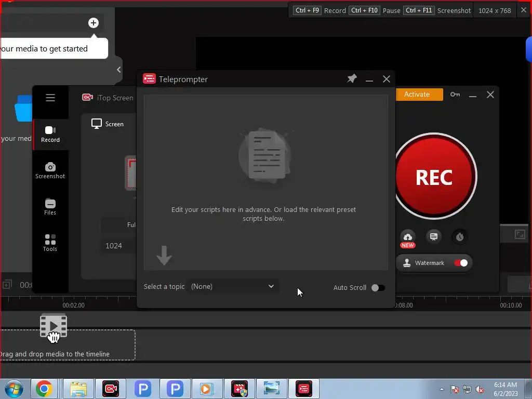Open File Explorer from the taskbar
The image size is (532, 399).
(79, 389)
